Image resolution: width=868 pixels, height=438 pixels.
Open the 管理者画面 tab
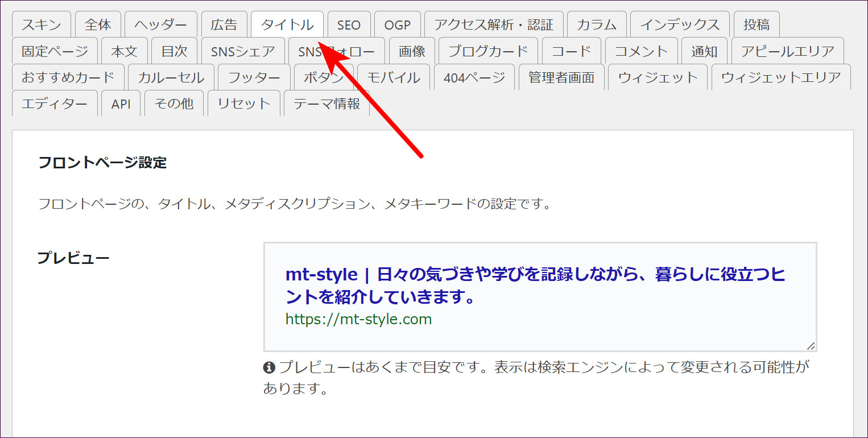561,77
